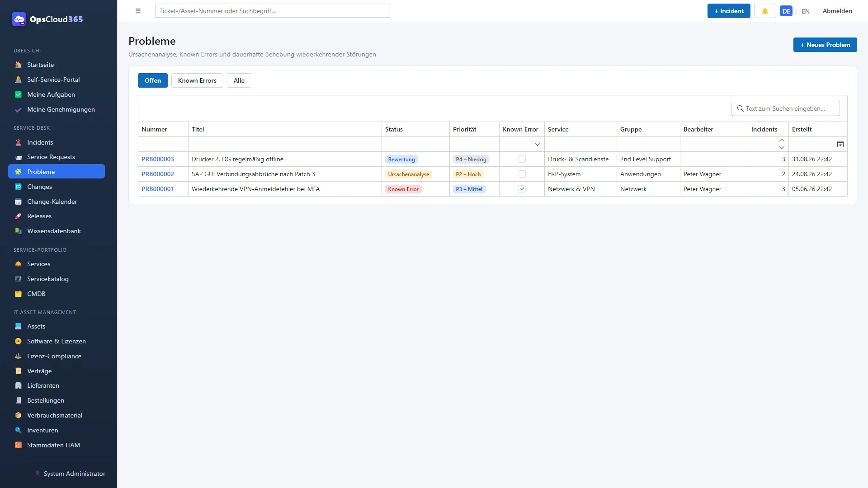This screenshot has width=868, height=488.
Task: Click the Nummer column filter field
Action: [163, 144]
